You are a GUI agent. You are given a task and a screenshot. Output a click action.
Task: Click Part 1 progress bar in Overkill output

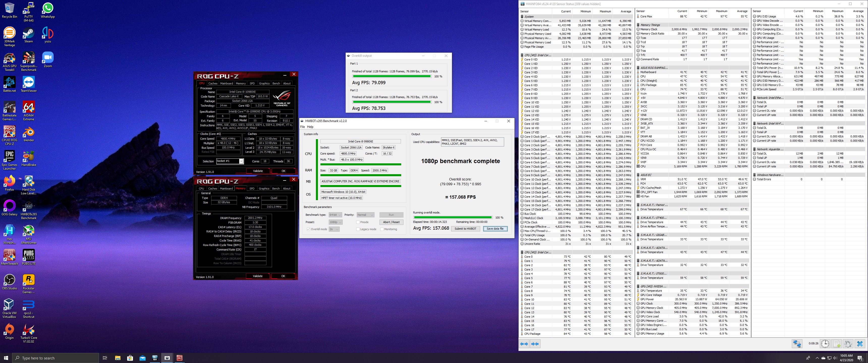click(x=392, y=76)
